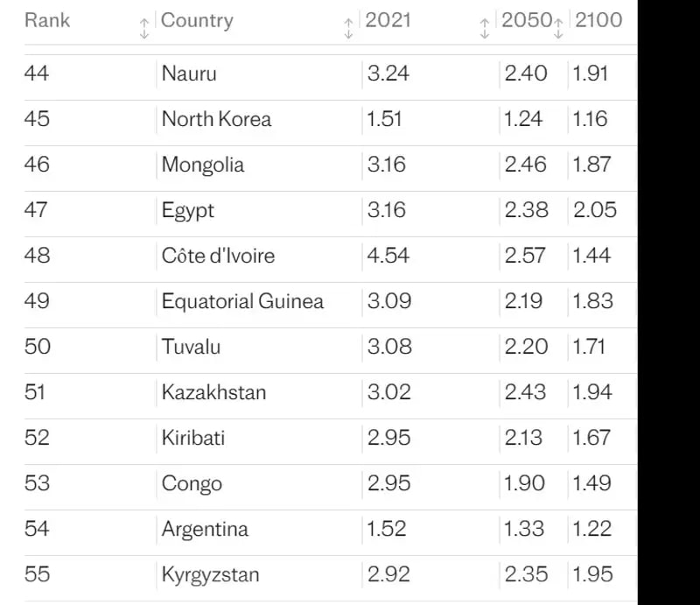Click on Egypt country name

pos(188,210)
